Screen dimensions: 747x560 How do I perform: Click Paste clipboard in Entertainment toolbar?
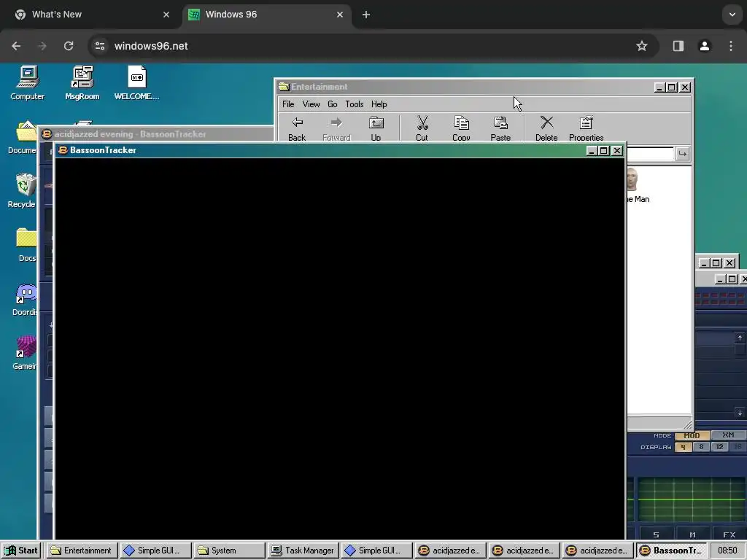[x=500, y=128]
